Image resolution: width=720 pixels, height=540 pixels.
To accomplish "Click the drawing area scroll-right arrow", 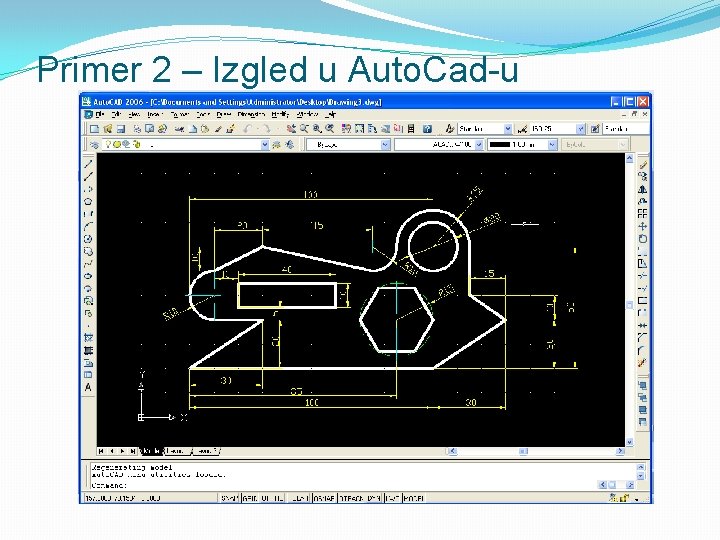I will (x=620, y=451).
